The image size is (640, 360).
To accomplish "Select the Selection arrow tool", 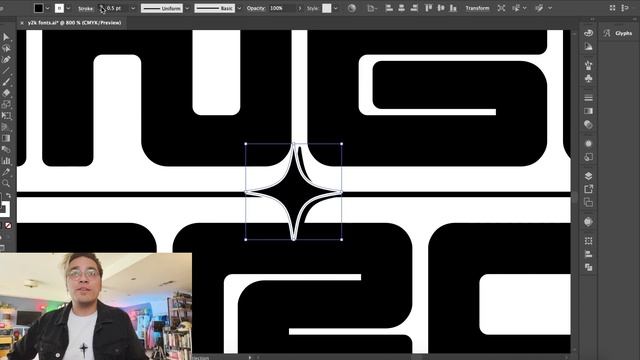I will point(6,37).
